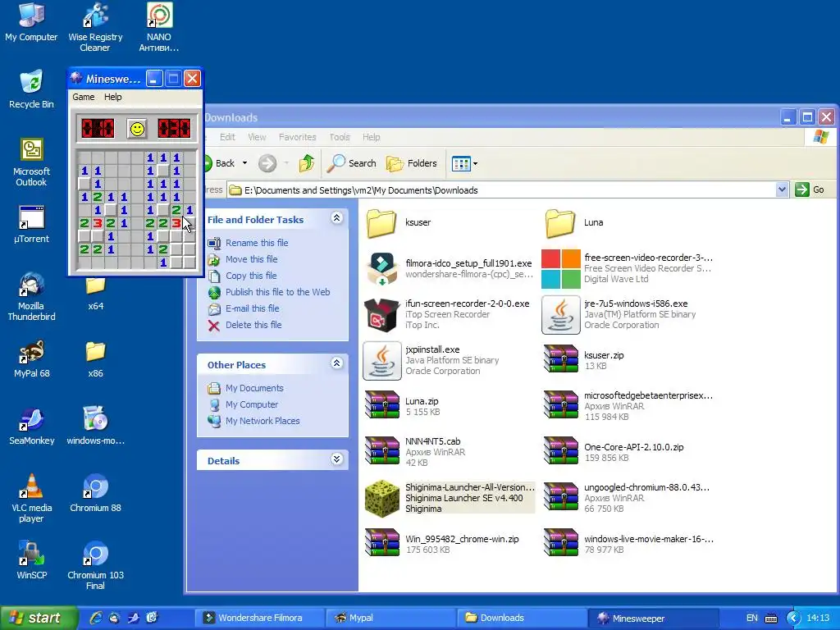Go up one folder level with Up icon
The height and width of the screenshot is (630, 840).
pyautogui.click(x=307, y=163)
